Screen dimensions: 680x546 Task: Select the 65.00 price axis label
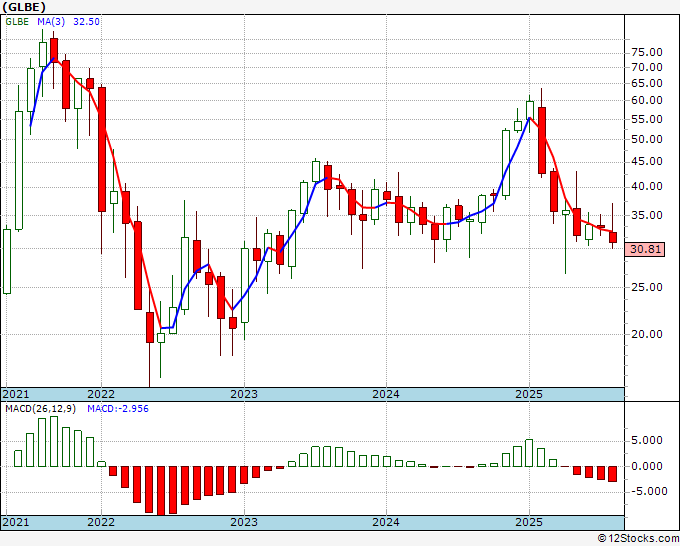point(647,83)
